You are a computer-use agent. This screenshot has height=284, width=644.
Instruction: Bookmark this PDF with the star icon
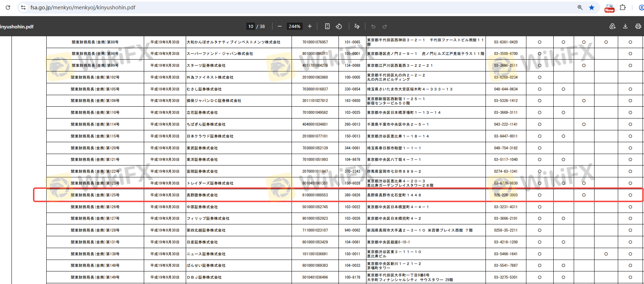(592, 7)
